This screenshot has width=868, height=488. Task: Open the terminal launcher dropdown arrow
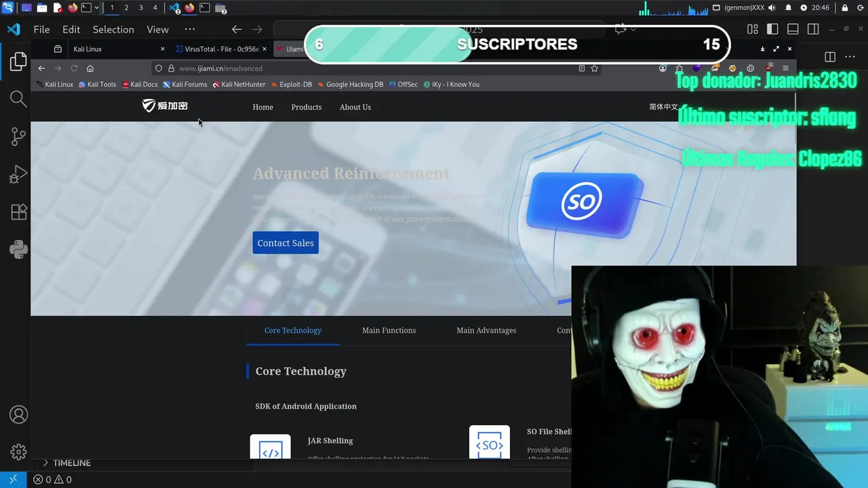[x=97, y=8]
